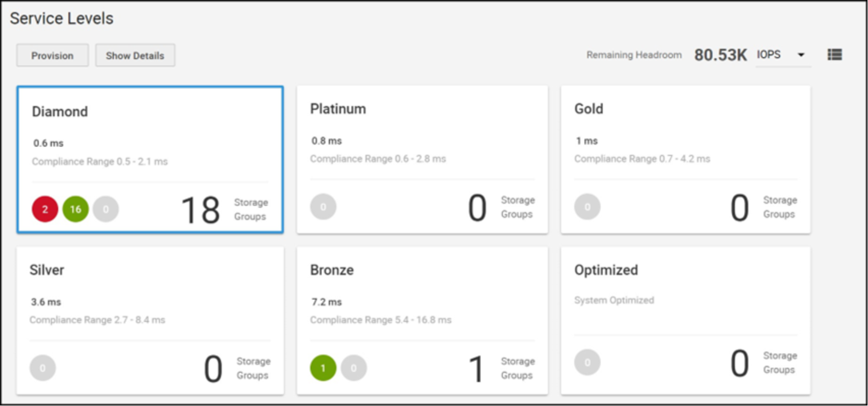
Task: Click the '0.6 ms' Diamond response time
Action: tap(48, 143)
